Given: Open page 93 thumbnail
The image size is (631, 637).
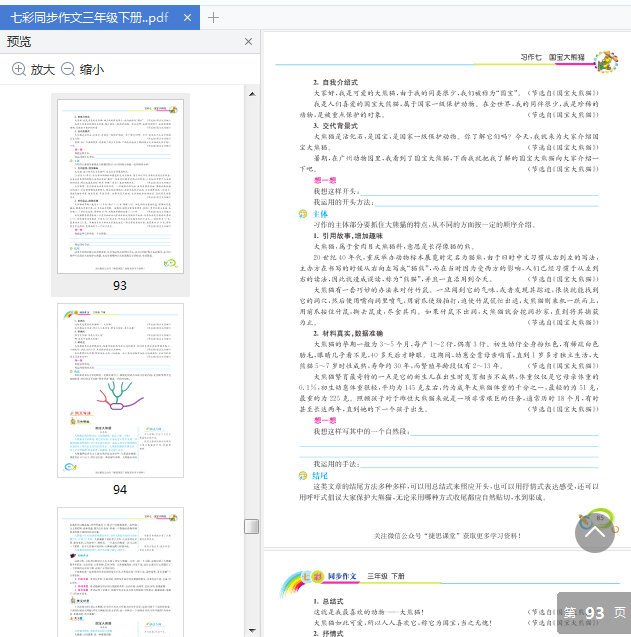Looking at the screenshot, I should [x=120, y=186].
